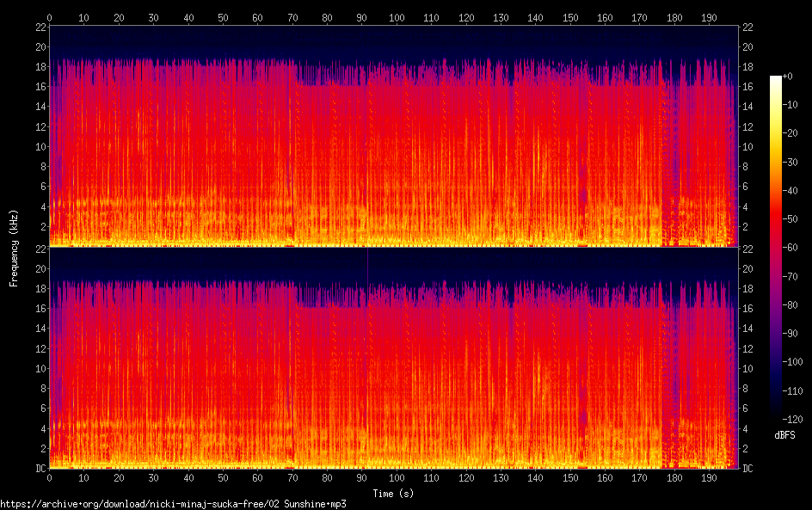Click the "Frequency (kHz)" vertical axis label

pos(14,248)
